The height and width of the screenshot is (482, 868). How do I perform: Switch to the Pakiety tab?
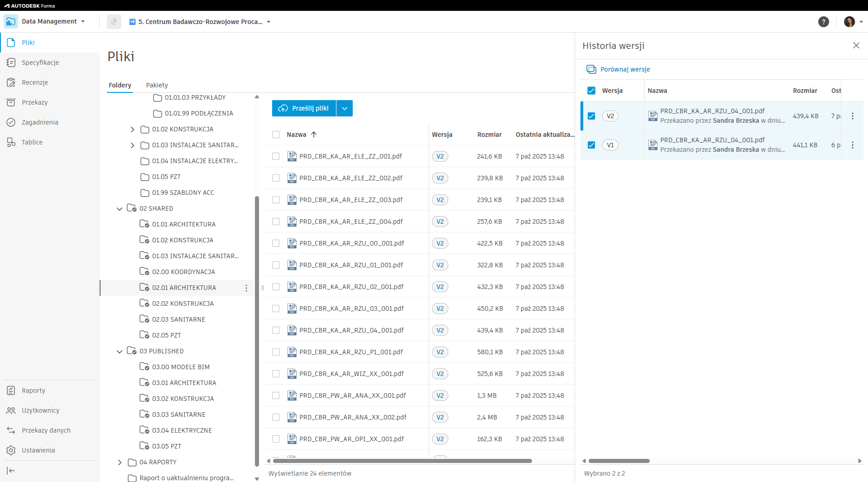click(x=157, y=85)
